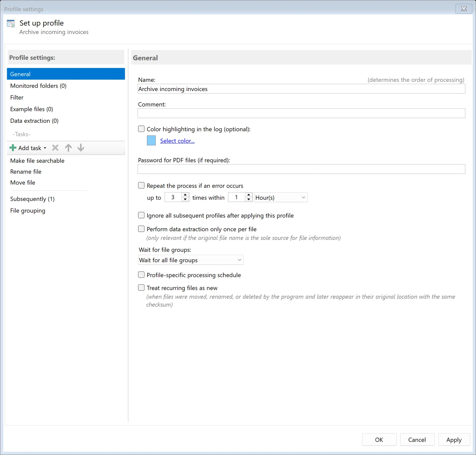The width and height of the screenshot is (476, 455).
Task: Enable Perform data extraction only once per file
Action: tap(141, 229)
